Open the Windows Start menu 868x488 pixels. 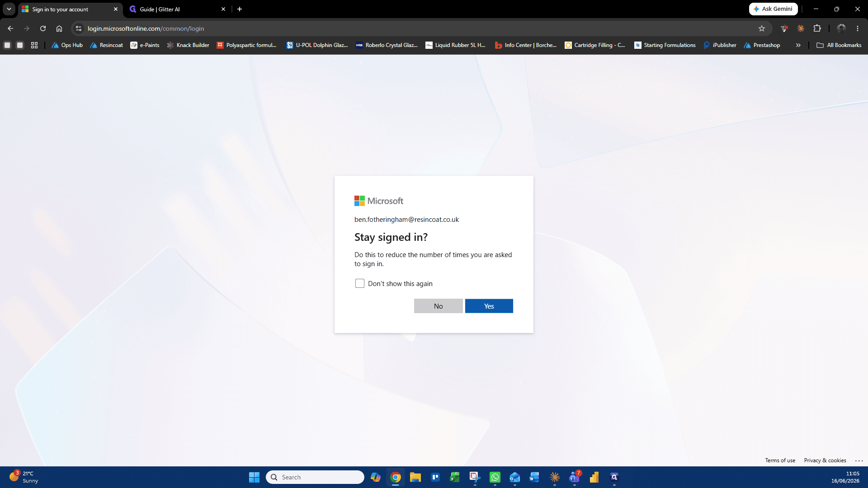pos(254,477)
